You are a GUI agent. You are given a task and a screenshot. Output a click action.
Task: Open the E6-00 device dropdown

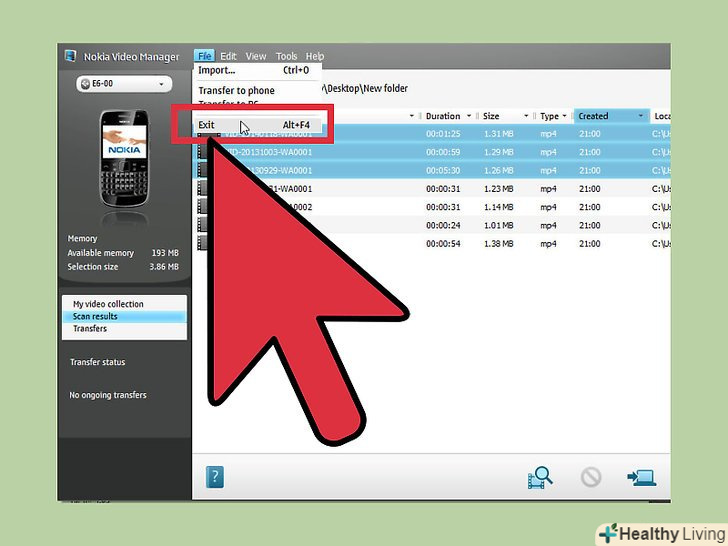[124, 84]
